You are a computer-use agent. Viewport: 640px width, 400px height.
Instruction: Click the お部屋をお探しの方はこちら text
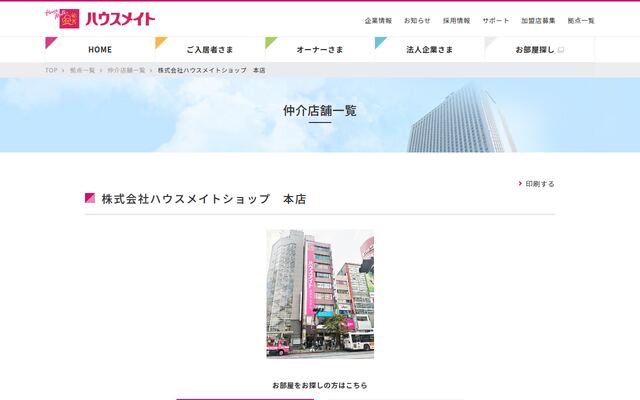(320, 385)
